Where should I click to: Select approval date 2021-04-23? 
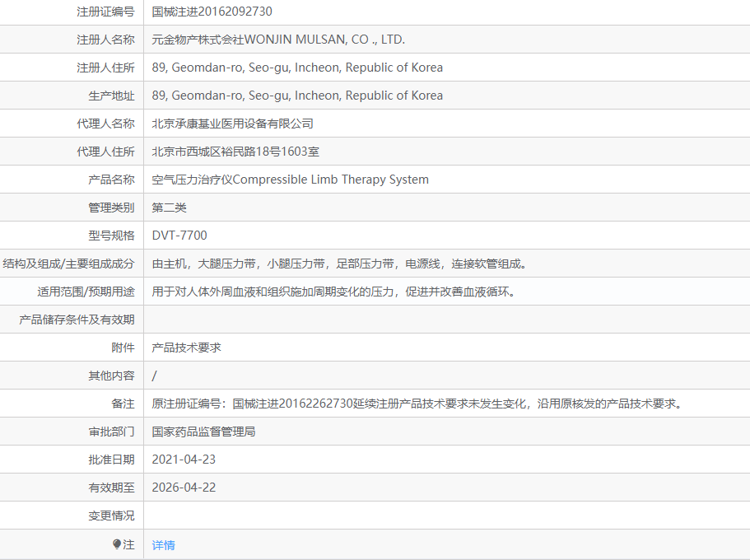click(184, 460)
